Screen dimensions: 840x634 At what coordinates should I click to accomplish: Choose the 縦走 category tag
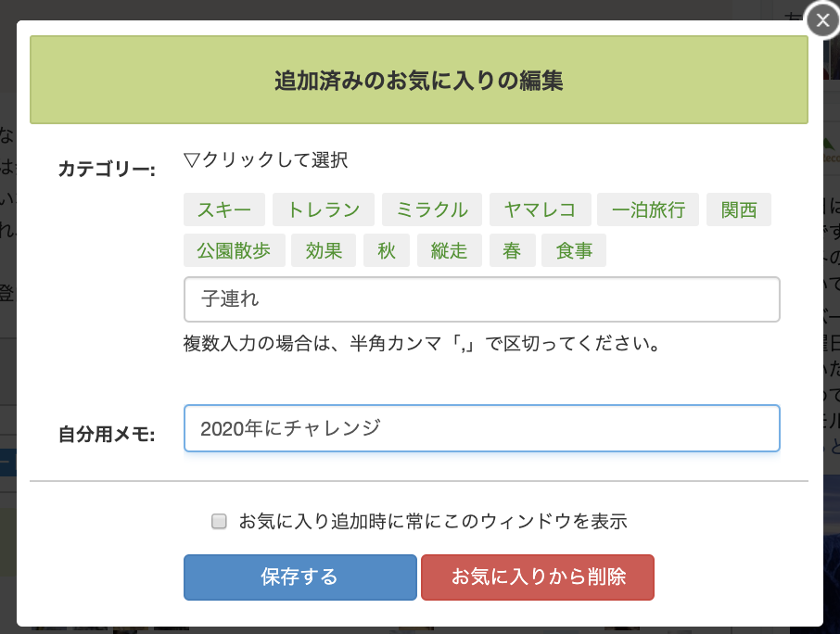coord(450,250)
